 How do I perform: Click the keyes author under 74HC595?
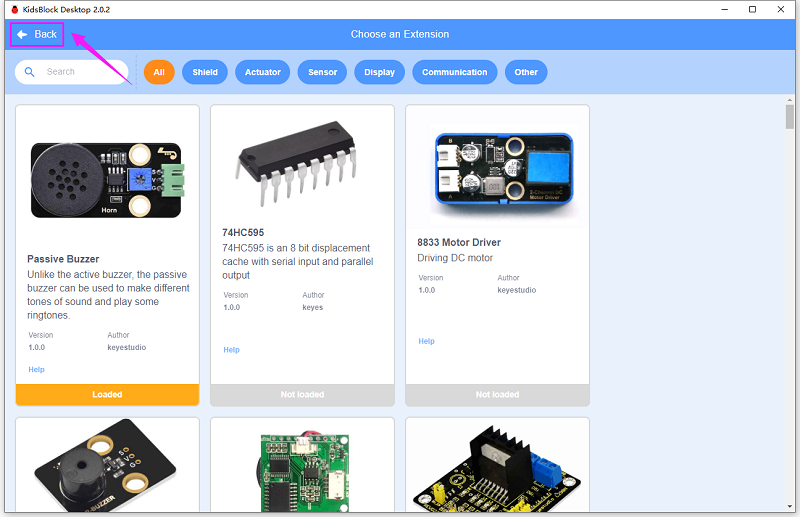pyautogui.click(x=312, y=307)
